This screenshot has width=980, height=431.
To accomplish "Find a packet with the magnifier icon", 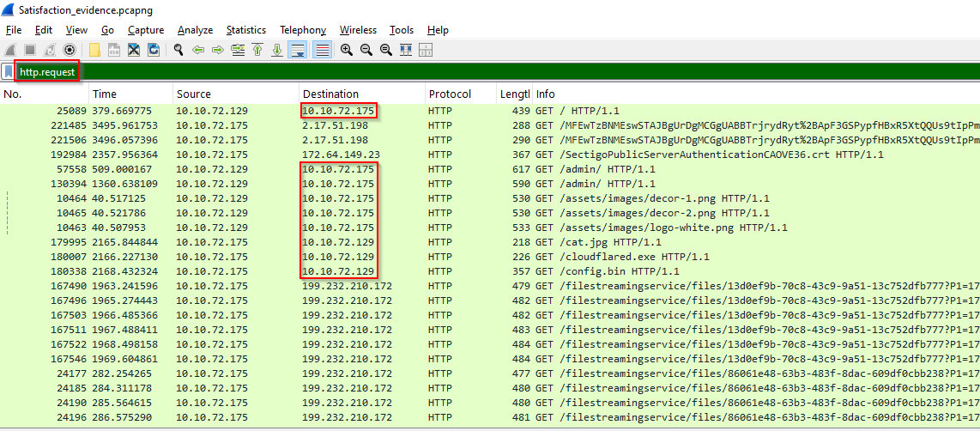I will coord(178,50).
